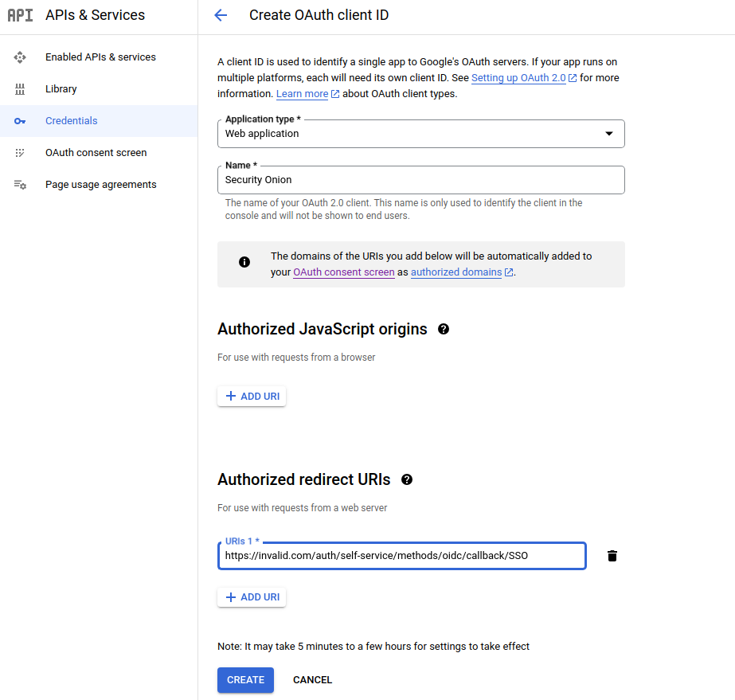The width and height of the screenshot is (735, 700).
Task: Click into the Name text field
Action: tap(420, 180)
